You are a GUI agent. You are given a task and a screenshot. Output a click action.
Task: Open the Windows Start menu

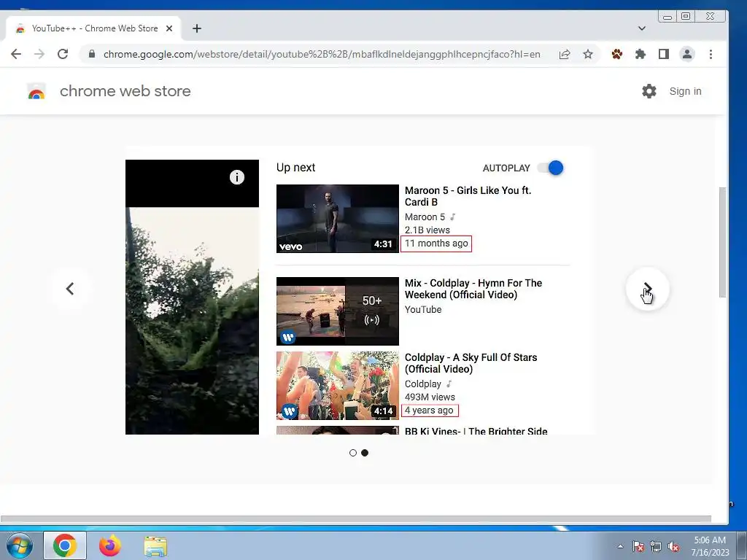19,545
